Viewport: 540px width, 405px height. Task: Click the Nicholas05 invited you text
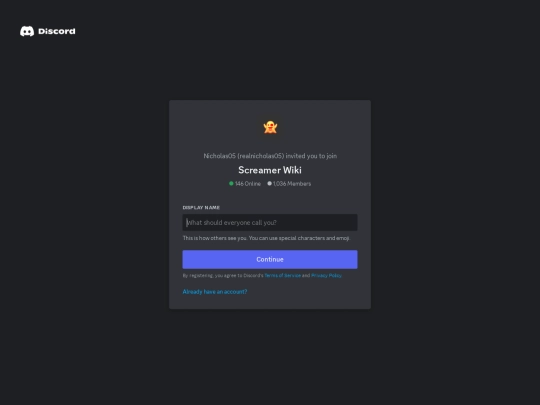coord(270,156)
